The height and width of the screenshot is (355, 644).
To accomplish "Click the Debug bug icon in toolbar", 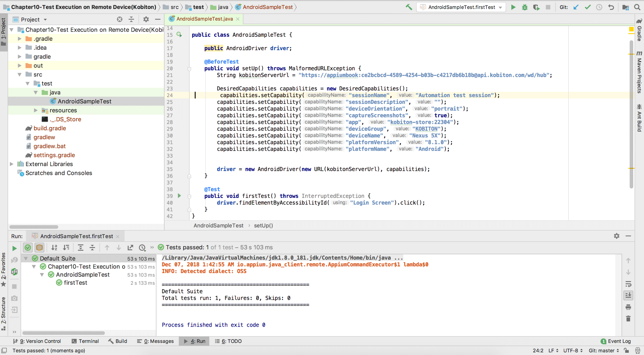I will 525,7.
